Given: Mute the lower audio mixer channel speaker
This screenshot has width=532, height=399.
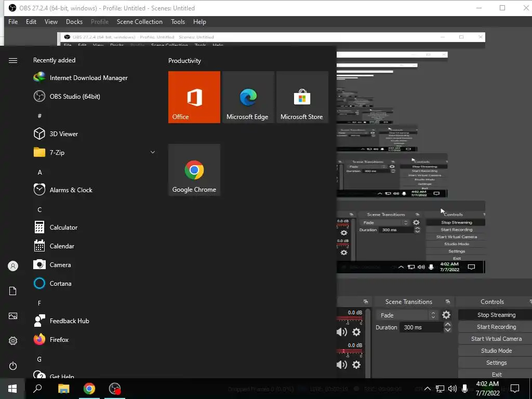Looking at the screenshot, I should 342,365.
